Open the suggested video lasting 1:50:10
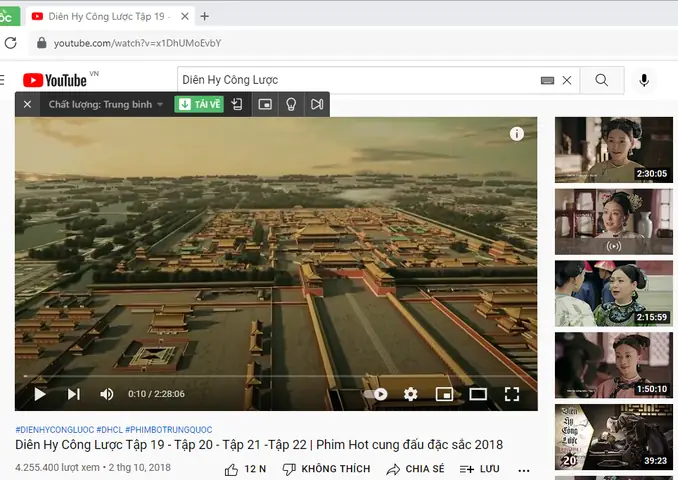This screenshot has height=480, width=678. pos(614,365)
